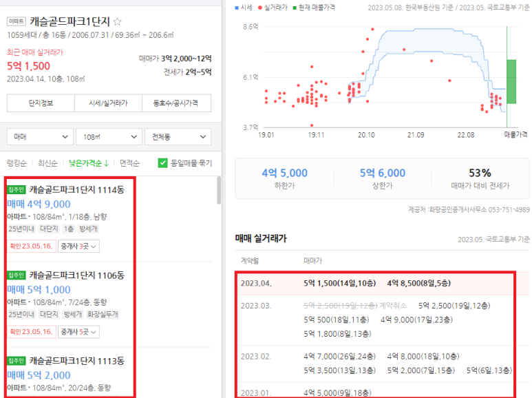Image resolution: width=532 pixels, height=398 pixels.
Task: Click the 4억 8,500(8일,5층) transaction
Action: [x=418, y=283]
